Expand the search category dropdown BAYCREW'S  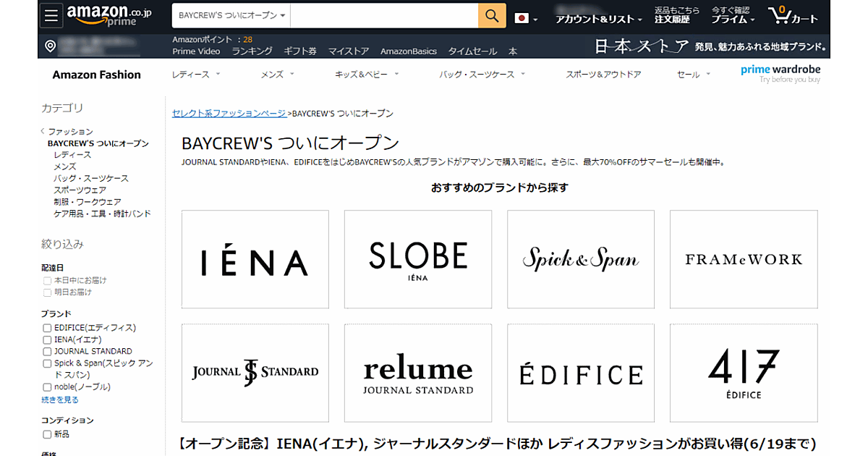click(231, 15)
